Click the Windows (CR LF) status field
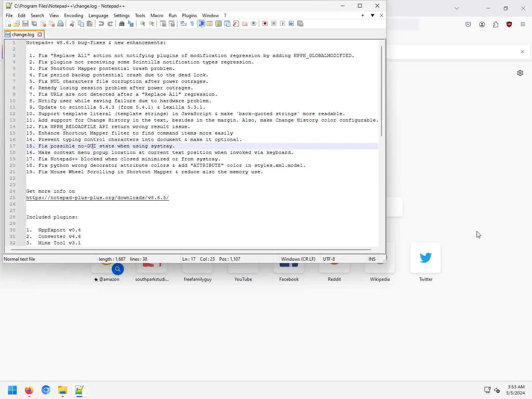 (x=298, y=259)
